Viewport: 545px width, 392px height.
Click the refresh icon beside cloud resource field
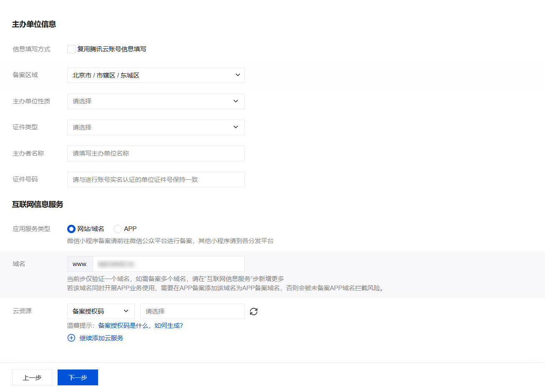click(254, 312)
